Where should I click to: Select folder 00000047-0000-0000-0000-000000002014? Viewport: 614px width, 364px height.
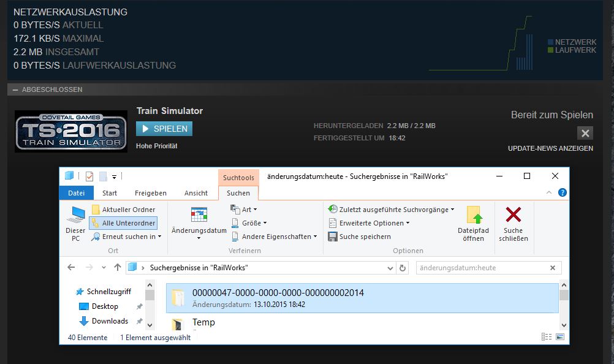coord(362,298)
